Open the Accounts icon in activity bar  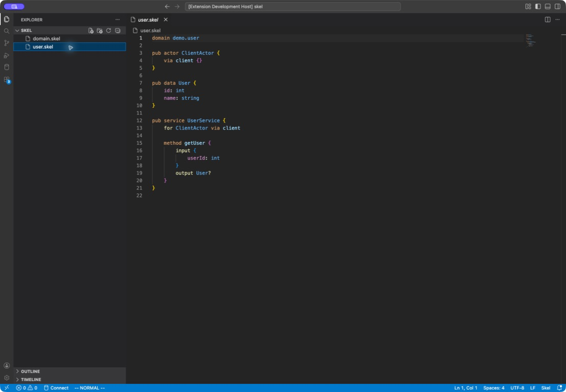pos(7,365)
